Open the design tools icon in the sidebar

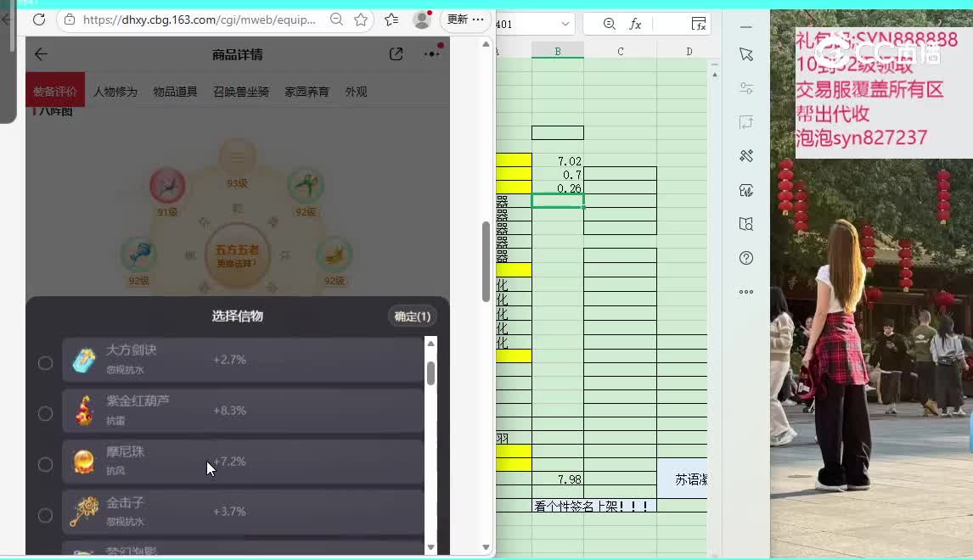[x=746, y=155]
